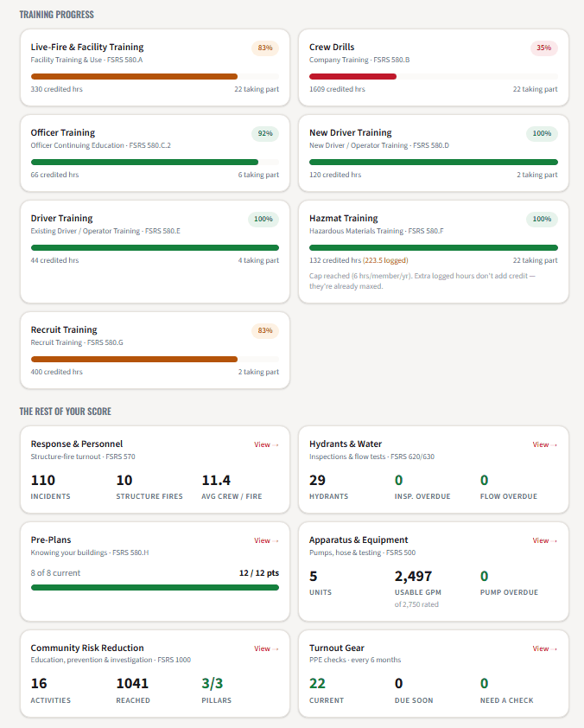Click the '11.4' AVG CREW / FIRE value
584x728 pixels.
point(216,480)
